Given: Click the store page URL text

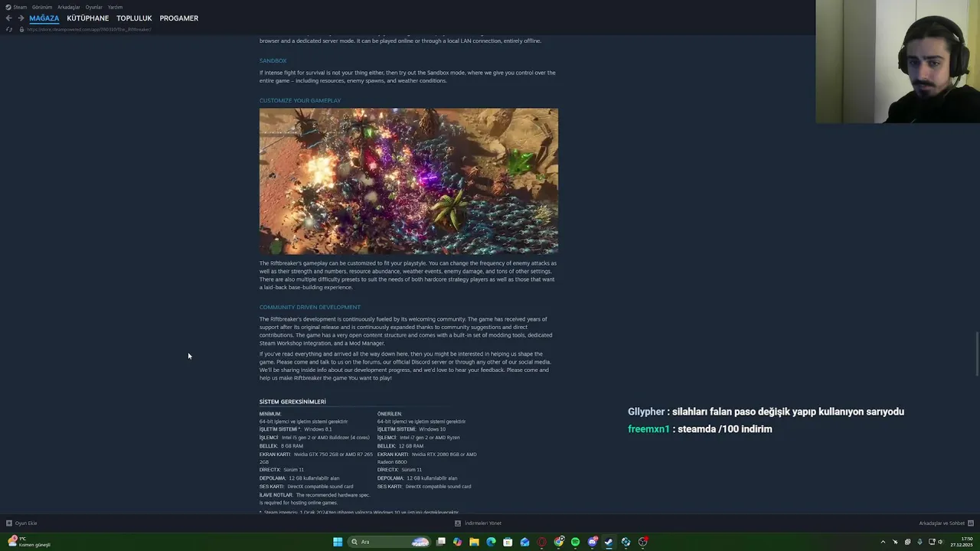Looking at the screenshot, I should [89, 29].
